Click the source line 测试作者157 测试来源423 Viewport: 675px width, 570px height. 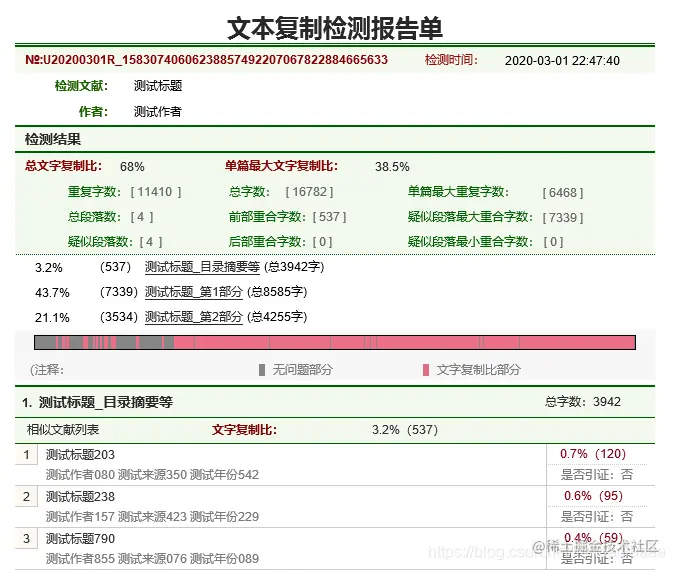click(152, 517)
